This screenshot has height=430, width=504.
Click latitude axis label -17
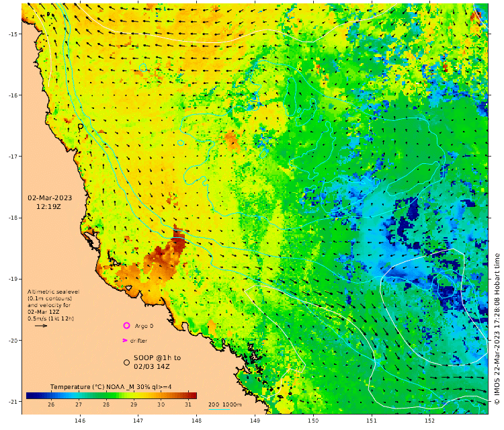pos(13,156)
